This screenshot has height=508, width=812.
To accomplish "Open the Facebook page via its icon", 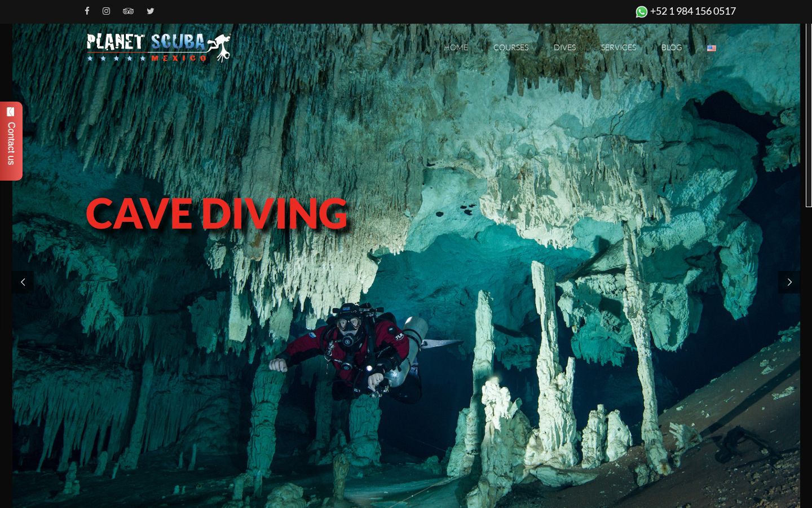I will coord(87,11).
